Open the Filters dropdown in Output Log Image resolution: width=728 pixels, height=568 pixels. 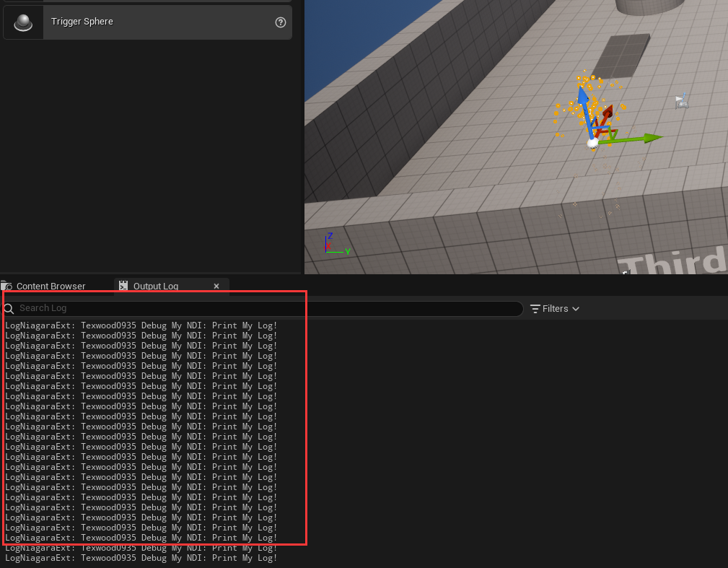tap(554, 309)
